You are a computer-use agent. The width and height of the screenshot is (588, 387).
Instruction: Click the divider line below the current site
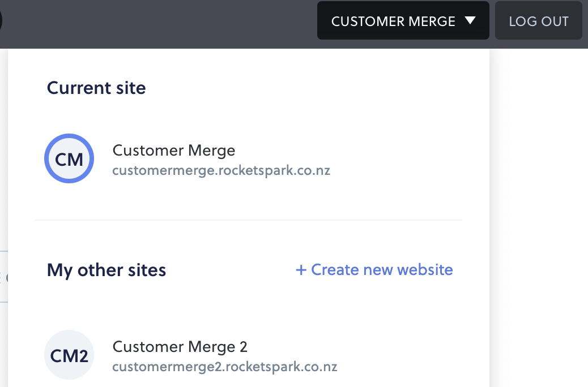(249, 220)
